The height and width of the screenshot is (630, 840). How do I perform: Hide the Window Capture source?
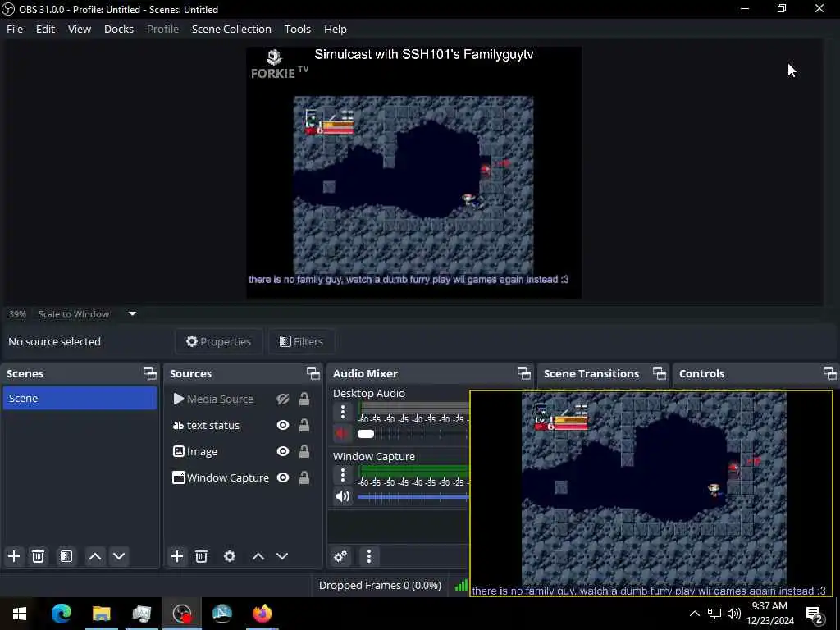click(x=283, y=477)
